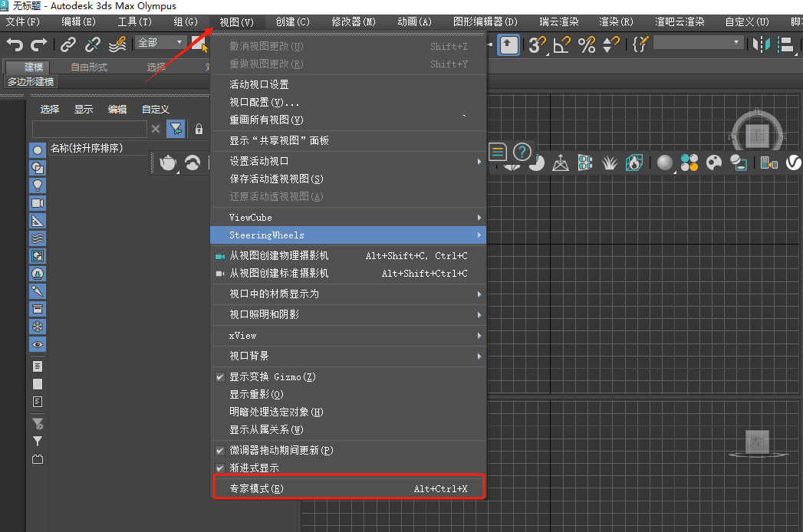
Task: Click the Align tool icon
Action: coord(785,44)
